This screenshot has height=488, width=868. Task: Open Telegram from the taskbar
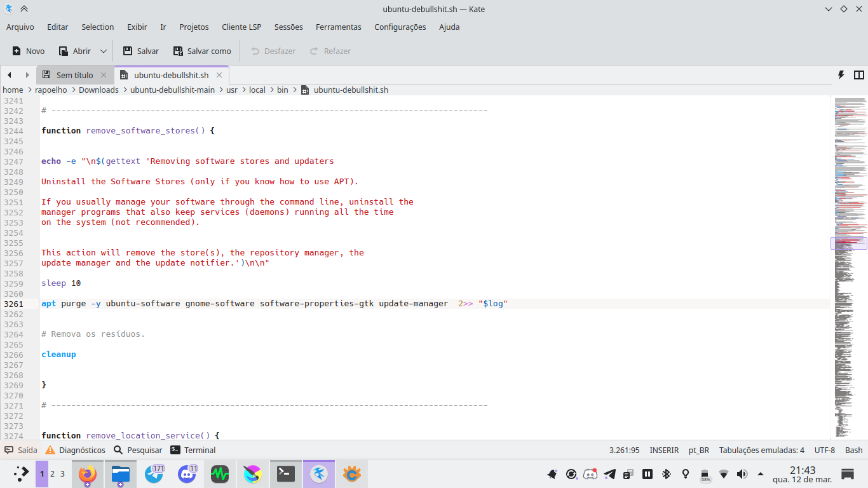tap(154, 473)
